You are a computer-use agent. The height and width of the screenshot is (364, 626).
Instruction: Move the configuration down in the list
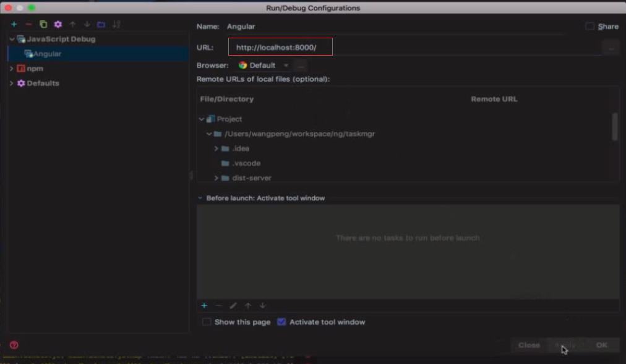(87, 24)
